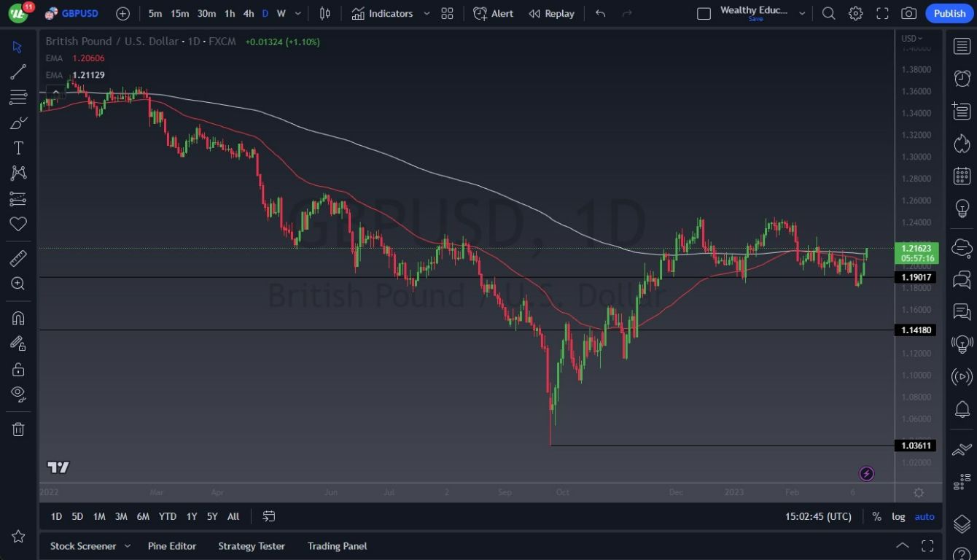Viewport: 977px width, 560px height.
Task: Switch to the Pine Editor tab
Action: coord(172,545)
